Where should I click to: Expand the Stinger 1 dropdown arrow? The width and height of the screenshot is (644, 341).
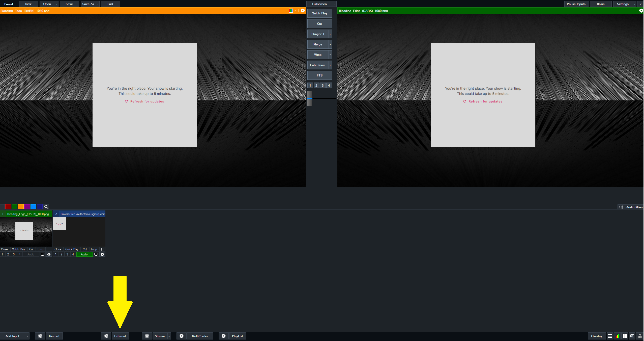(330, 34)
